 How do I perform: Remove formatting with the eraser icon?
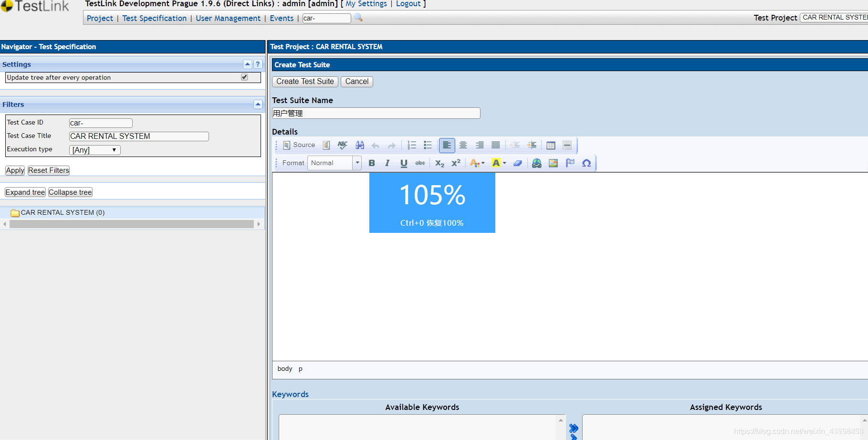[518, 163]
